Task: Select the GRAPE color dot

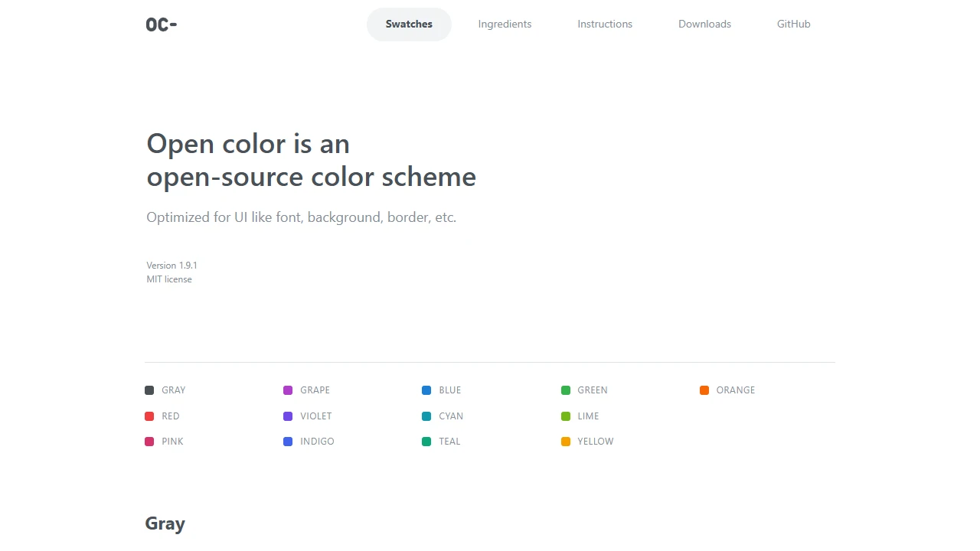Action: [x=288, y=390]
